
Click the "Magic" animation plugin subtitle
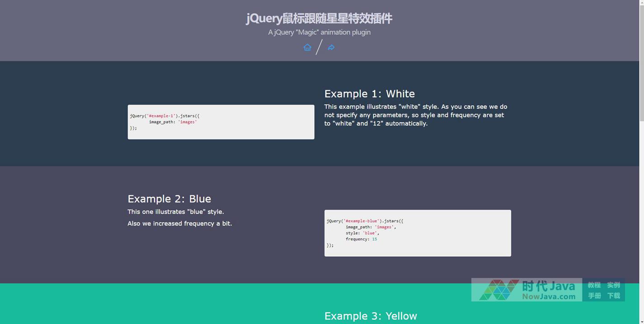click(319, 32)
